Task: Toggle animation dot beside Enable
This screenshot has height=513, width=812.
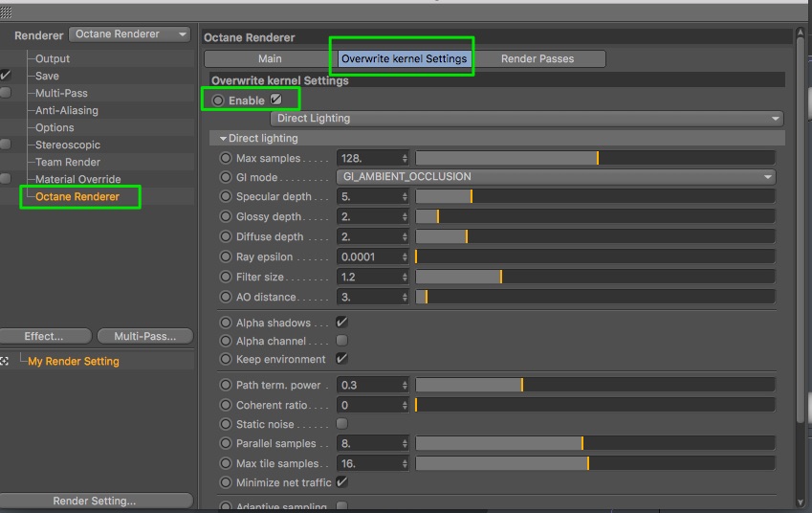Action: pyautogui.click(x=218, y=100)
